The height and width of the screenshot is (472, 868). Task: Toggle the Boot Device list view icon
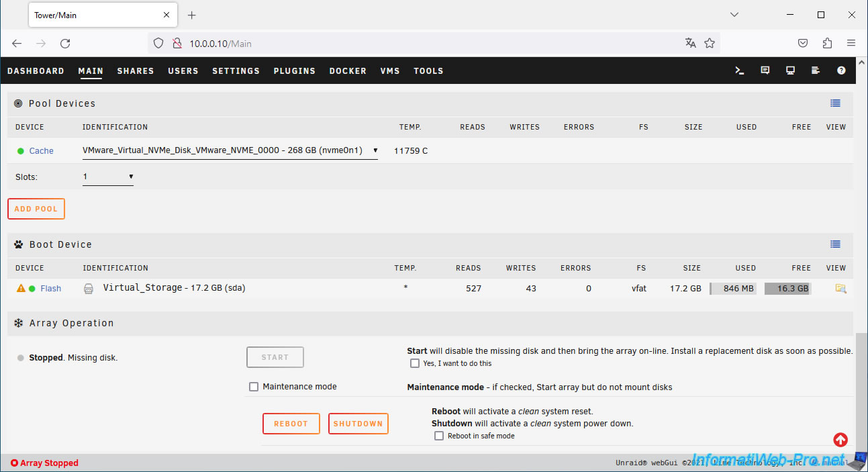[835, 244]
